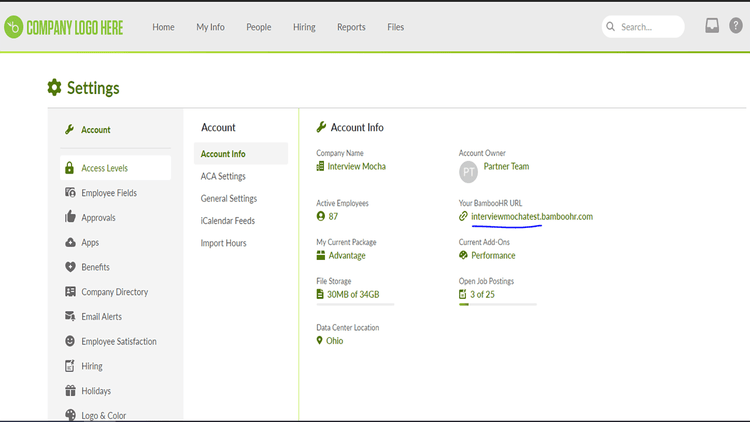Click the Employee Satisfaction smiley icon
The height and width of the screenshot is (422, 750).
[x=70, y=341]
